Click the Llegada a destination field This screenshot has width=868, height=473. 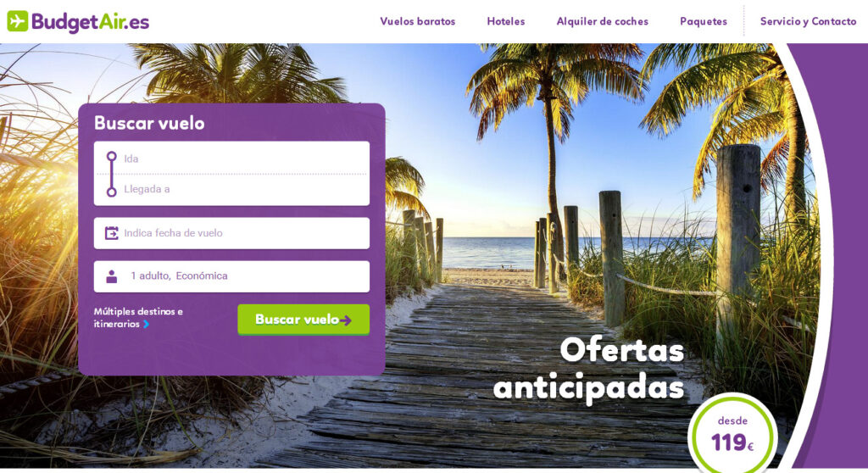click(x=231, y=190)
